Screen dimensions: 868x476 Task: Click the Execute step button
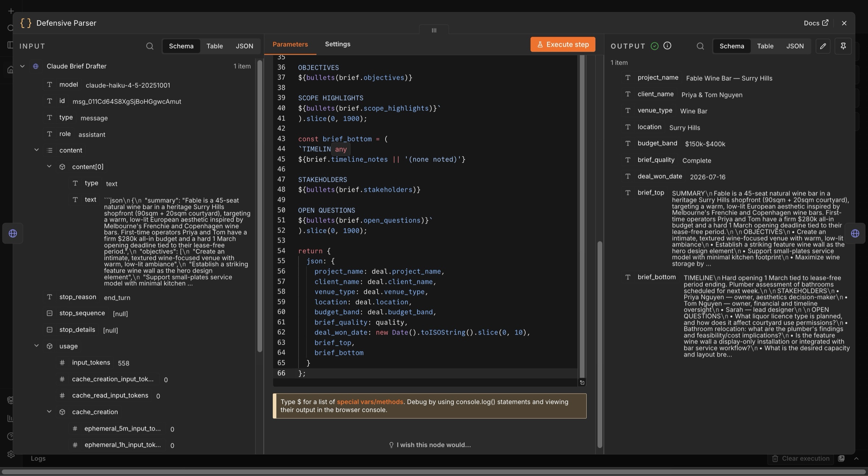[x=563, y=44]
